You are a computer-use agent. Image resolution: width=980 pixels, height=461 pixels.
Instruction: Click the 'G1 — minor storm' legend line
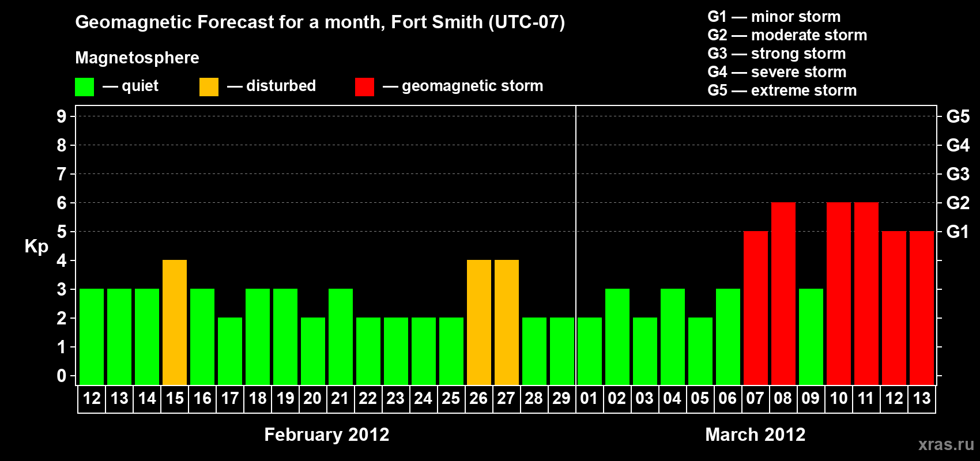tap(774, 17)
